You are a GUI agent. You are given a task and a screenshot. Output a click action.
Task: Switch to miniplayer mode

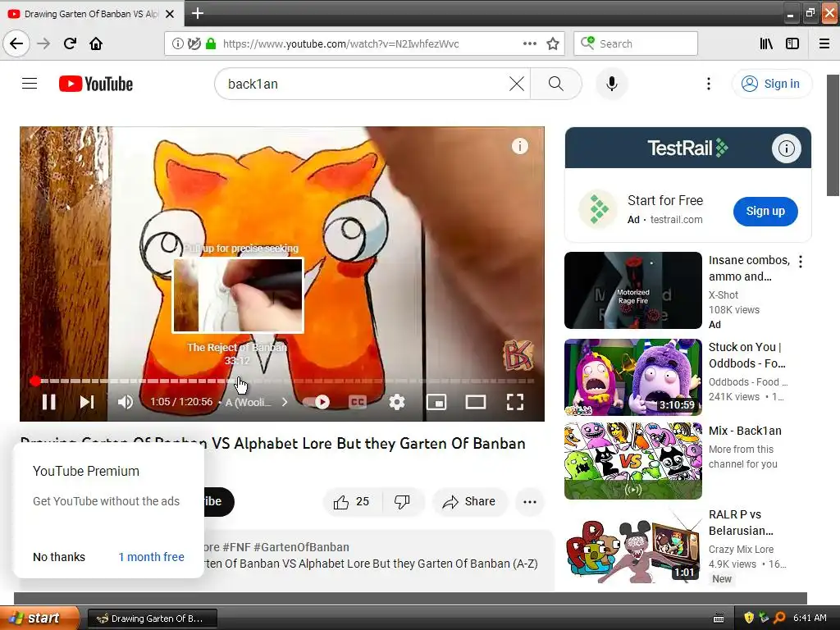[x=436, y=402]
